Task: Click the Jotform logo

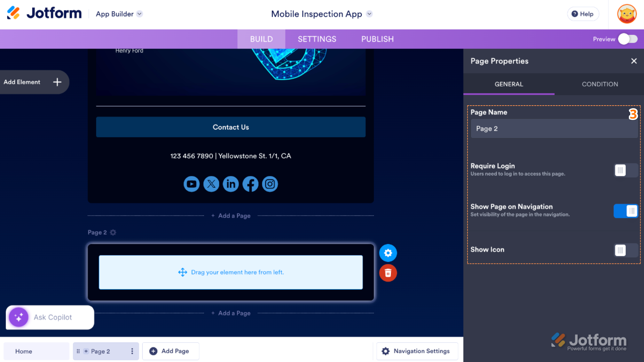Action: [x=44, y=13]
